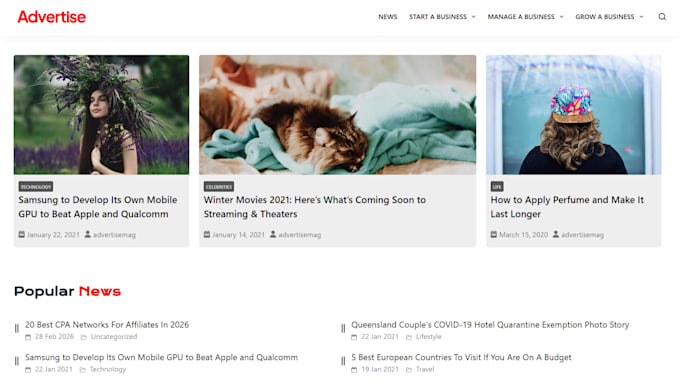680x383 pixels.
Task: Click folder icon next to Lifestyle
Action: coord(409,337)
